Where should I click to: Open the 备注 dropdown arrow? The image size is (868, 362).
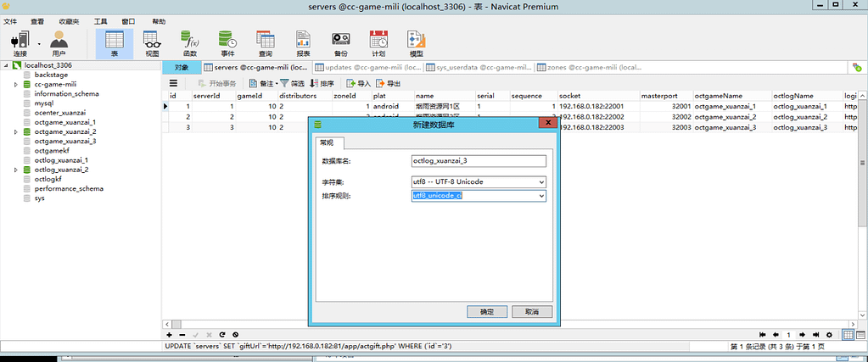[x=277, y=84]
